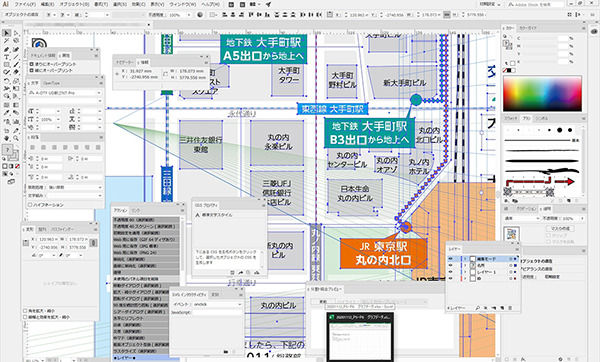The height and width of the screenshot is (362, 600).
Task: Open the Layers panel flyout menu
Action: [517, 249]
